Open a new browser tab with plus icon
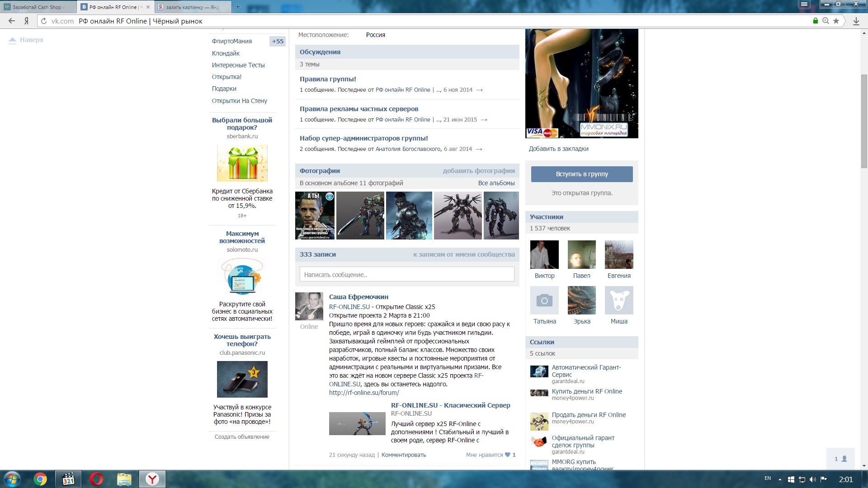 pyautogui.click(x=238, y=7)
